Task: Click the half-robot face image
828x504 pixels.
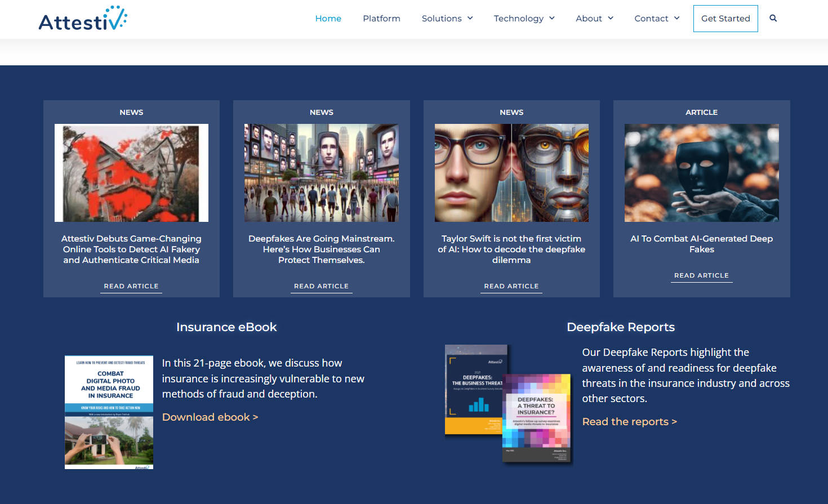Action: pos(511,173)
